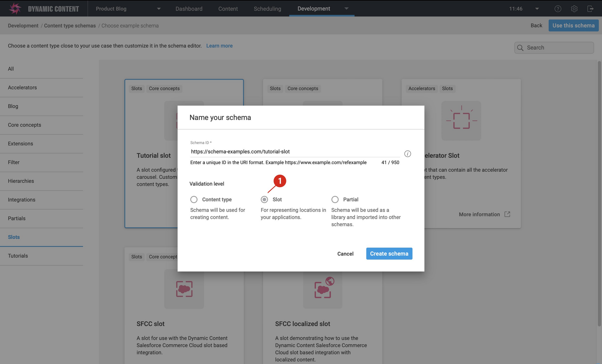The height and width of the screenshot is (364, 602).
Task: Expand the Development tab dropdown arrow
Action: 346,9
